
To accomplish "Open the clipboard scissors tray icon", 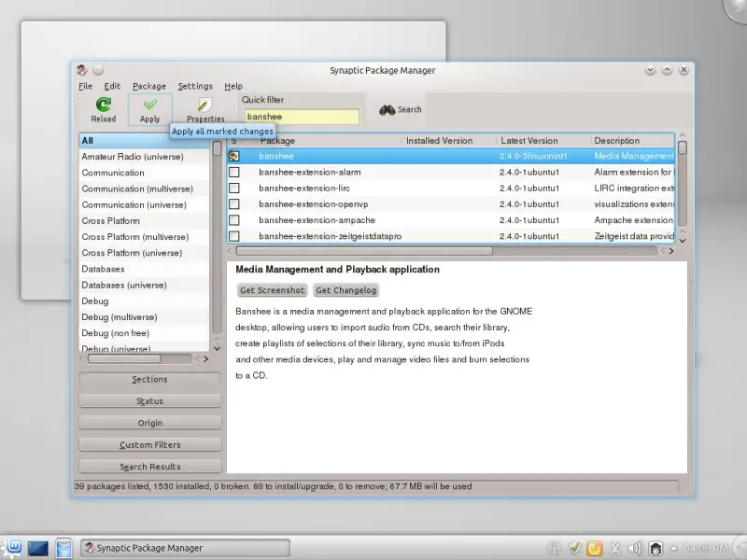I will tap(615, 549).
